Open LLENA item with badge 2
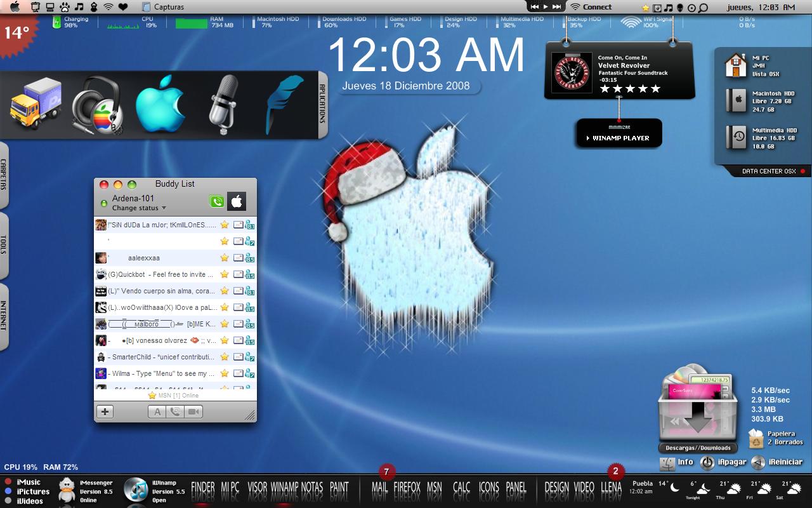The height and width of the screenshot is (508, 812). pyautogui.click(x=611, y=487)
